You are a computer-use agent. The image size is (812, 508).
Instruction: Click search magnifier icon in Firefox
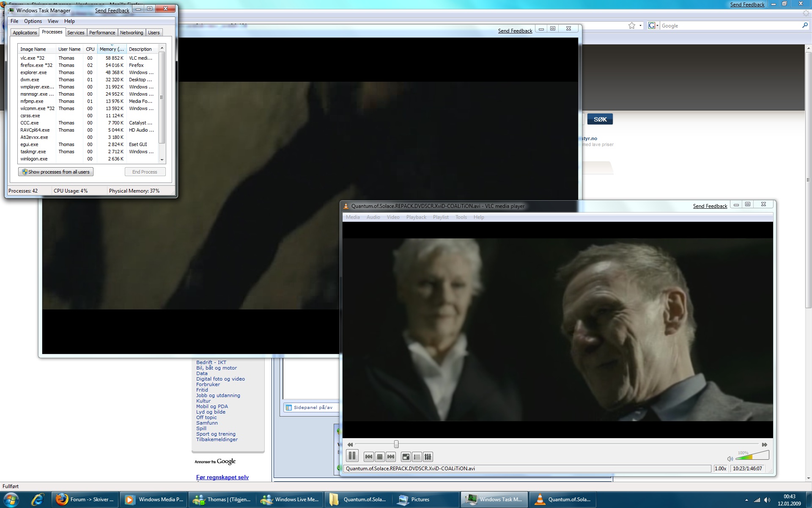[805, 25]
